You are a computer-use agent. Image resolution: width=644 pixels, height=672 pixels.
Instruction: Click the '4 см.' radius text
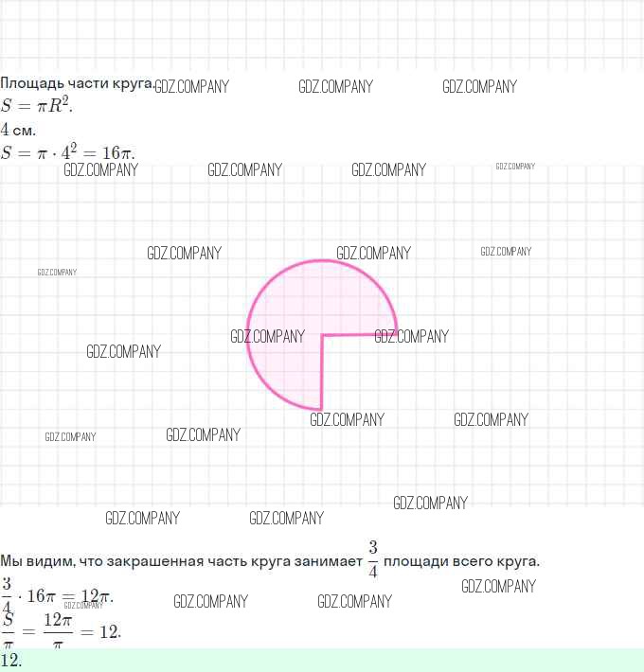(x=18, y=130)
